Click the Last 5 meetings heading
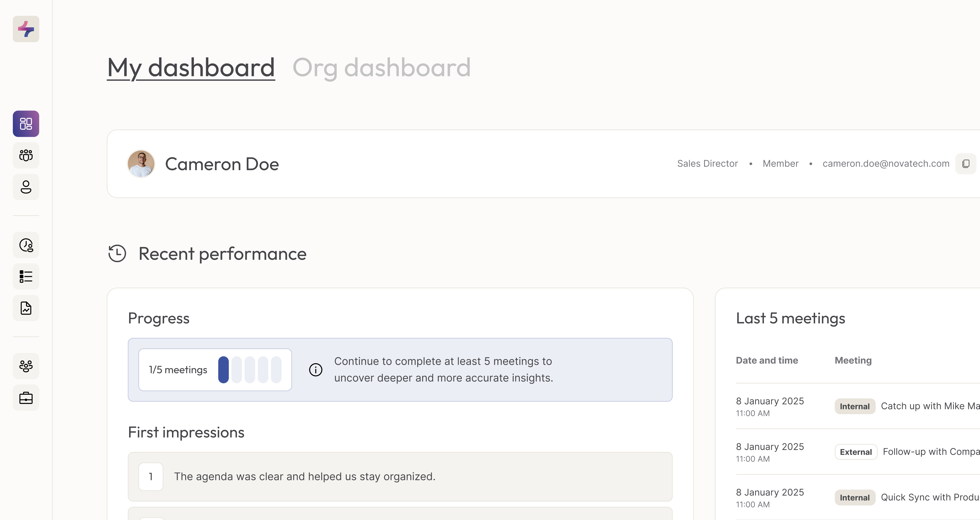The width and height of the screenshot is (980, 520). point(791,318)
